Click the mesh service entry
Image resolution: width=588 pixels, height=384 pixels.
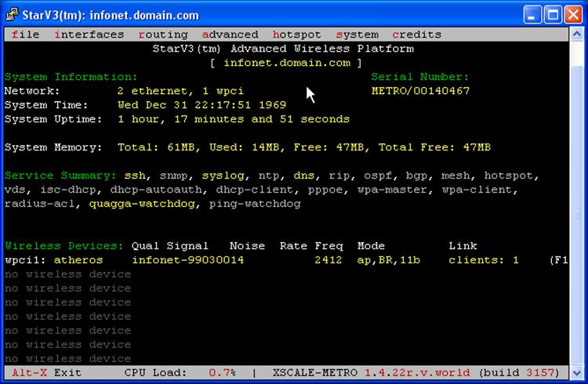456,176
